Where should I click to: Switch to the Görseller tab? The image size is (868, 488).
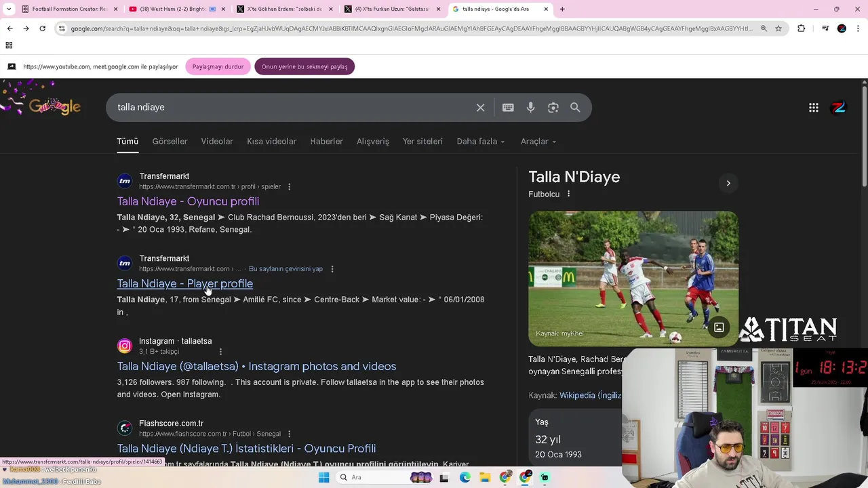pyautogui.click(x=170, y=141)
